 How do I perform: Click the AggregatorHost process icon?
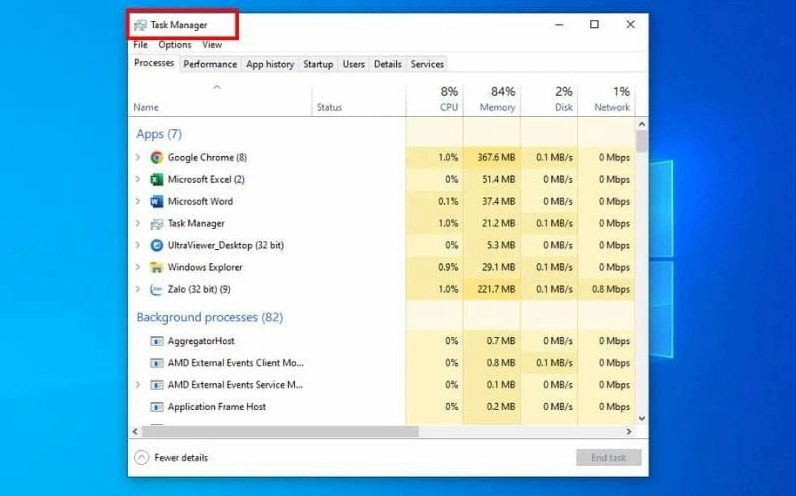[156, 341]
